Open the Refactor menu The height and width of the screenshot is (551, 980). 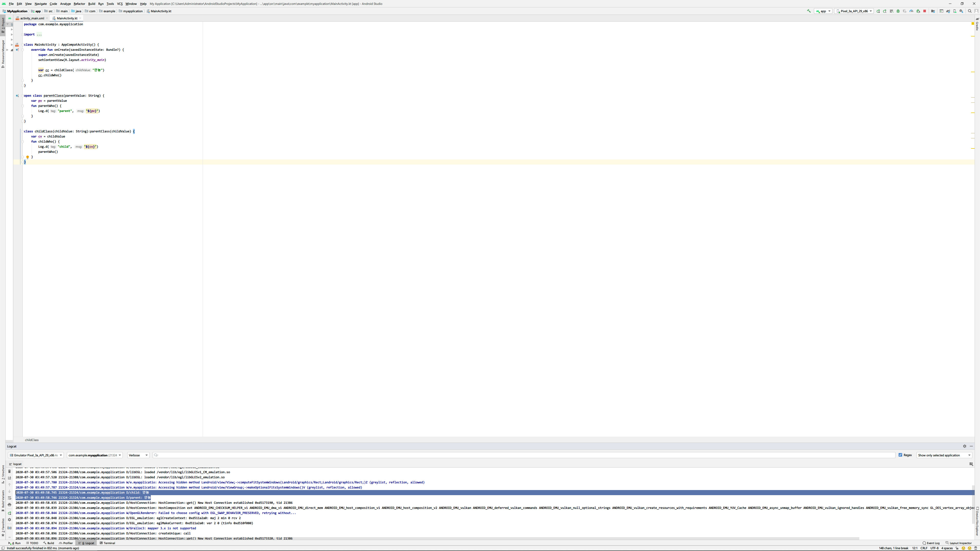pyautogui.click(x=79, y=4)
